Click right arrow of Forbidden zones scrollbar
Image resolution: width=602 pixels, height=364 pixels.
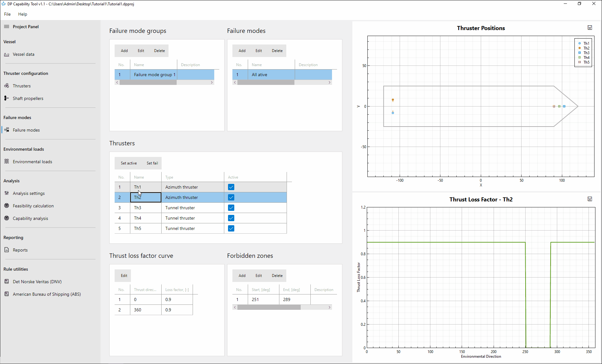(x=330, y=307)
